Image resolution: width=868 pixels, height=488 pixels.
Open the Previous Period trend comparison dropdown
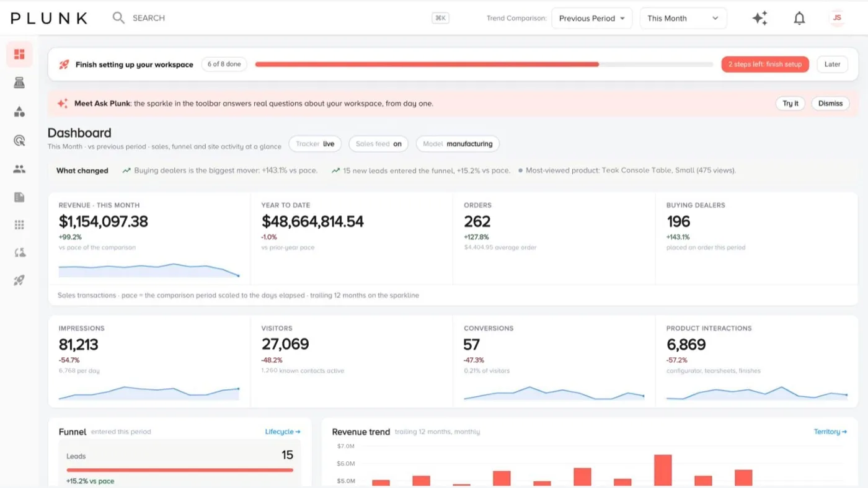[591, 19]
